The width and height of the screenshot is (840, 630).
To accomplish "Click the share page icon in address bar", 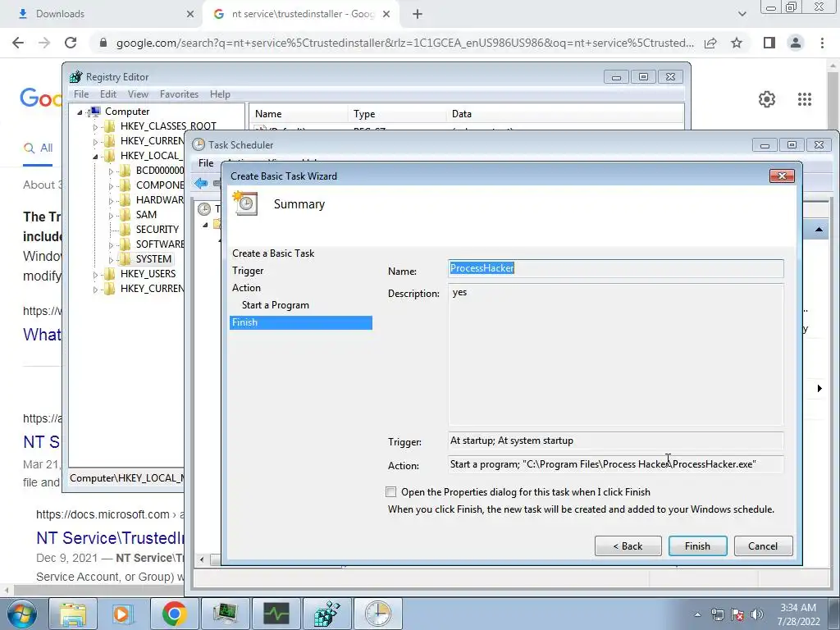I will pyautogui.click(x=710, y=43).
